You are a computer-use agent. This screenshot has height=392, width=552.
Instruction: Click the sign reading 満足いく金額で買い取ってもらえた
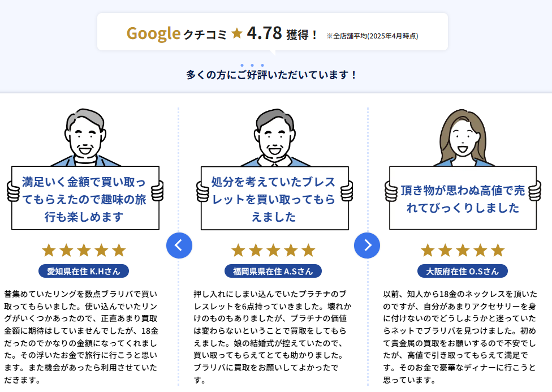coord(85,199)
